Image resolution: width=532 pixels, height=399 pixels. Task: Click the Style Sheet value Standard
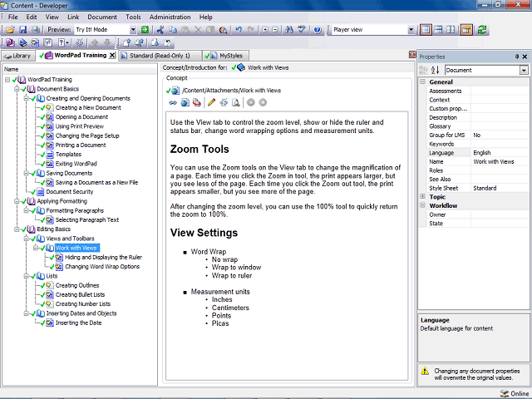point(500,188)
